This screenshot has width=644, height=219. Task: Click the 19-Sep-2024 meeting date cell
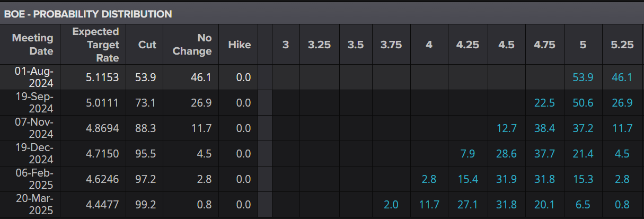tap(34, 102)
